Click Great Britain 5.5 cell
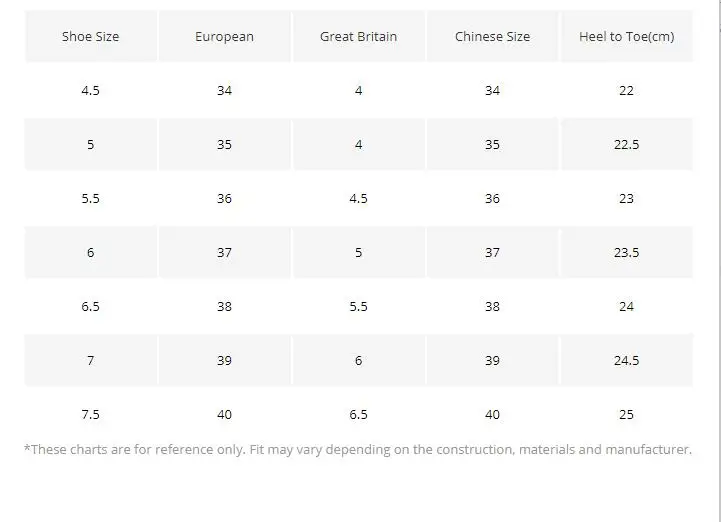721x522 pixels. 359,306
